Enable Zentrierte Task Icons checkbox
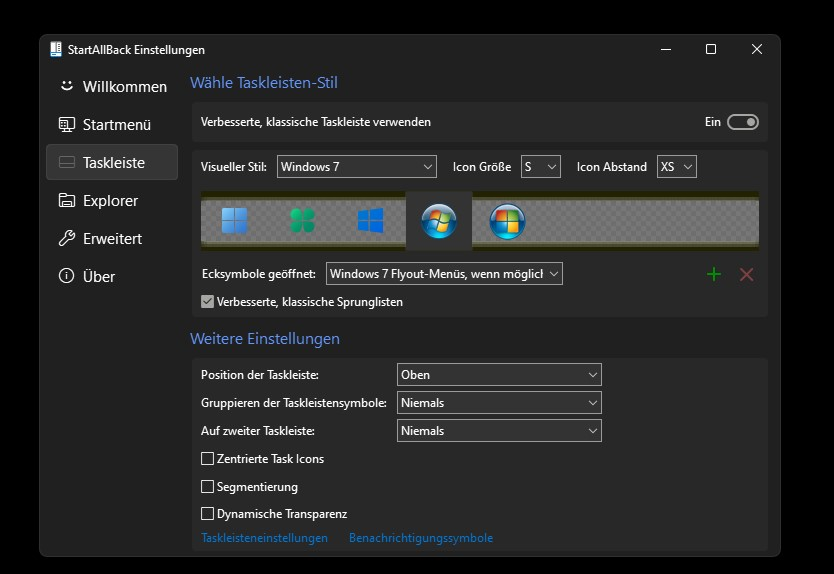 [x=207, y=459]
